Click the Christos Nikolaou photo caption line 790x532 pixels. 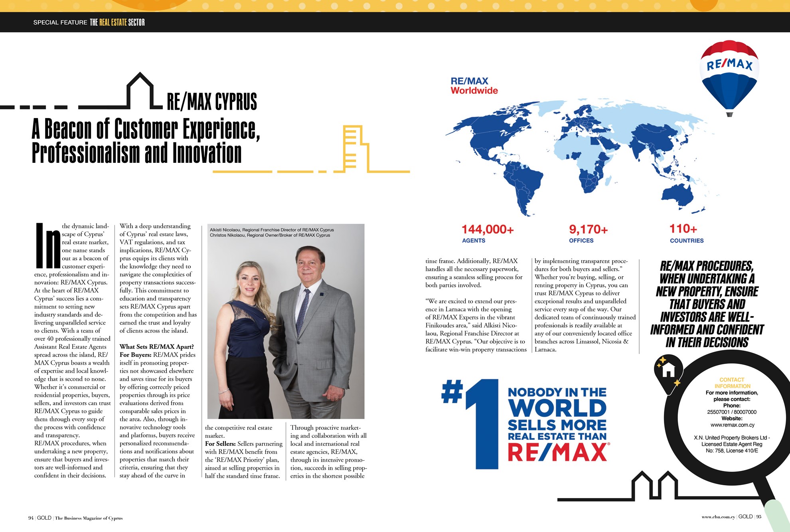point(270,235)
